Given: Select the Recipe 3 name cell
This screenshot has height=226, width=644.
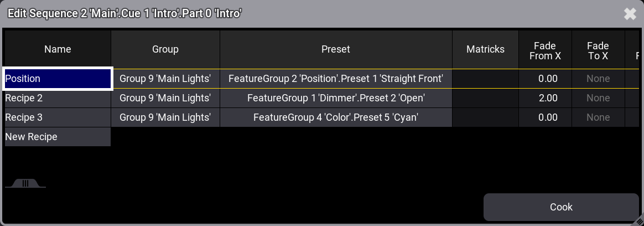Looking at the screenshot, I should point(58,117).
